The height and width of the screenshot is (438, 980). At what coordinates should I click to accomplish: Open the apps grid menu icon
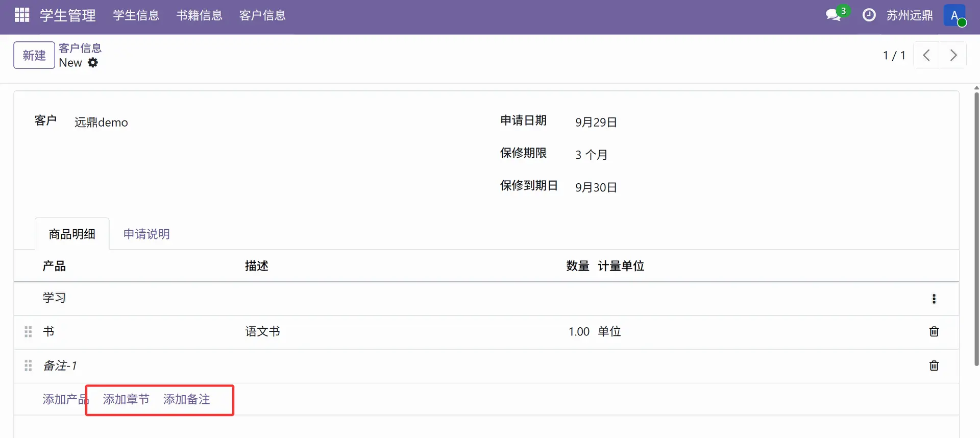(x=22, y=15)
